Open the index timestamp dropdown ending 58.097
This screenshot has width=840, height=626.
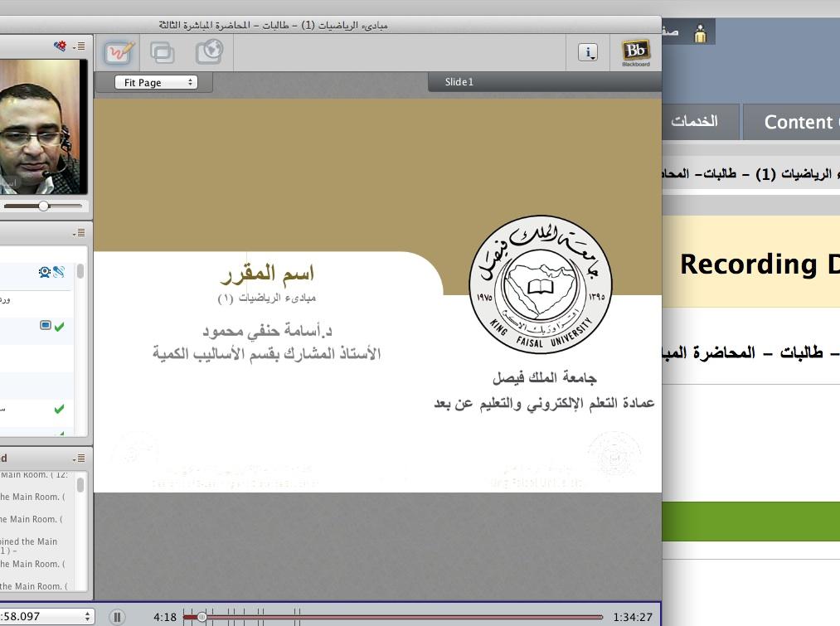click(46, 616)
